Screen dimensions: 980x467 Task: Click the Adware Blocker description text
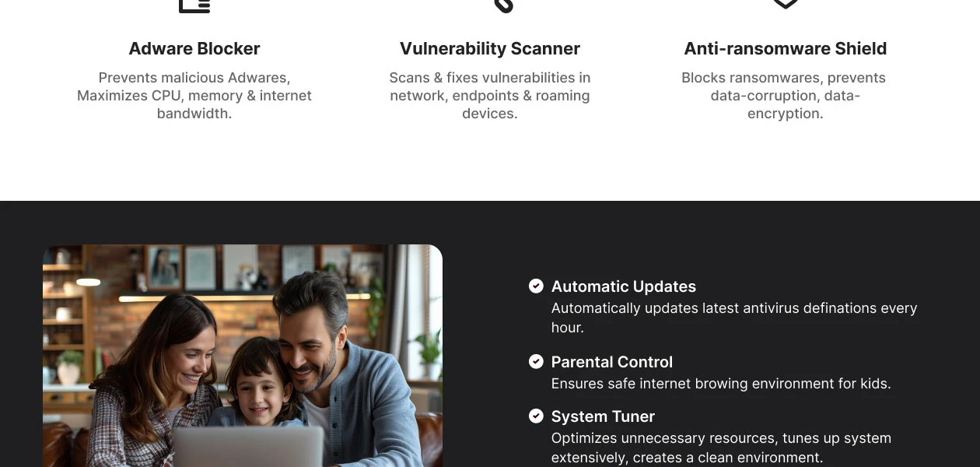tap(194, 96)
